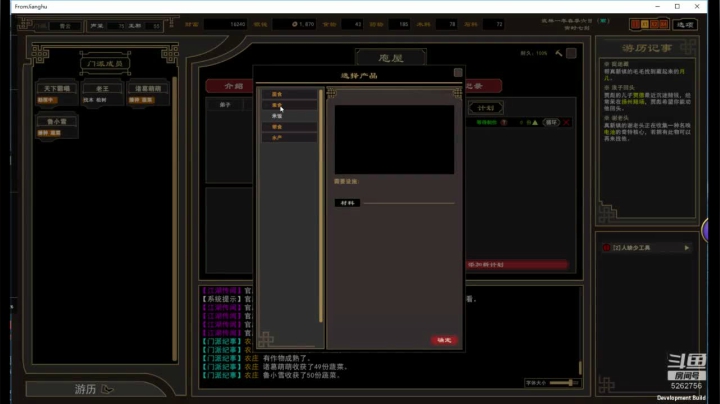Select the 面食 category in product list
Viewport: 720px width, 404px height.
[x=289, y=94]
